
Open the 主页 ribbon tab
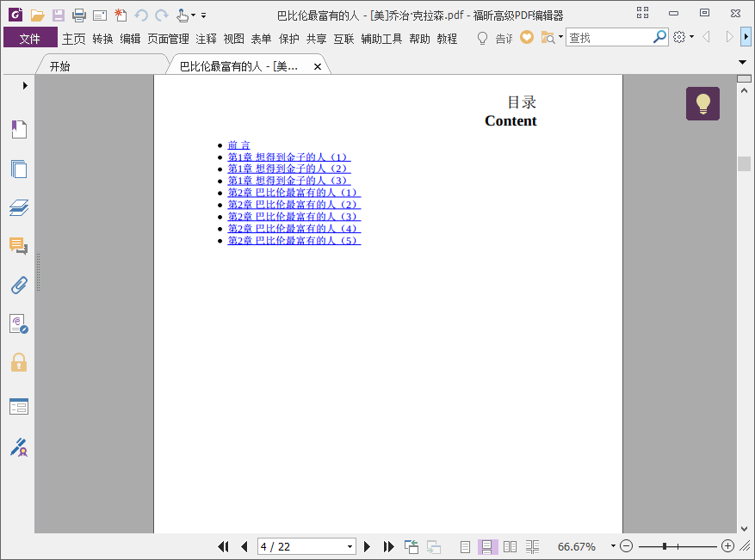coord(74,39)
